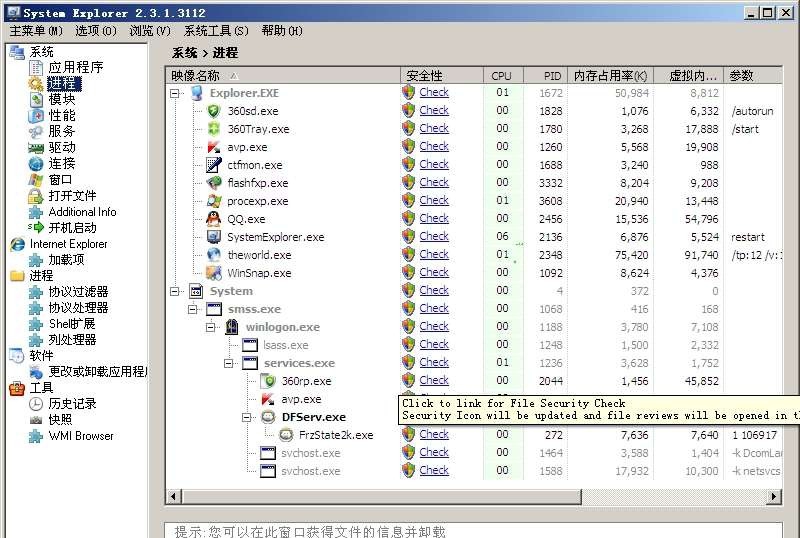The width and height of the screenshot is (800, 538).
Task: Open 驱动 in the sidebar
Action: click(61, 148)
